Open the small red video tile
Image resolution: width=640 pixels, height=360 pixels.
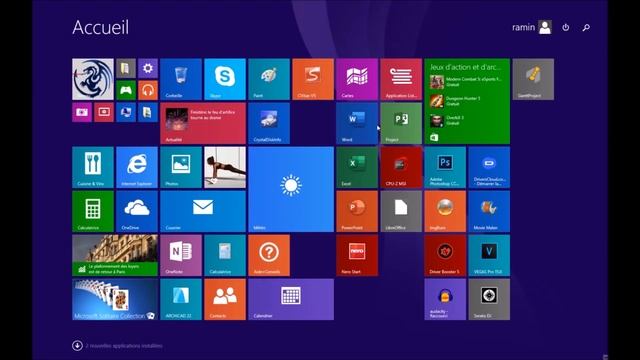click(x=104, y=112)
